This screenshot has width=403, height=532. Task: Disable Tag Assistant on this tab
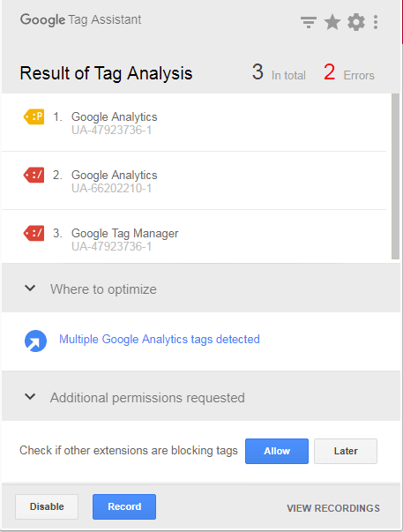(47, 506)
